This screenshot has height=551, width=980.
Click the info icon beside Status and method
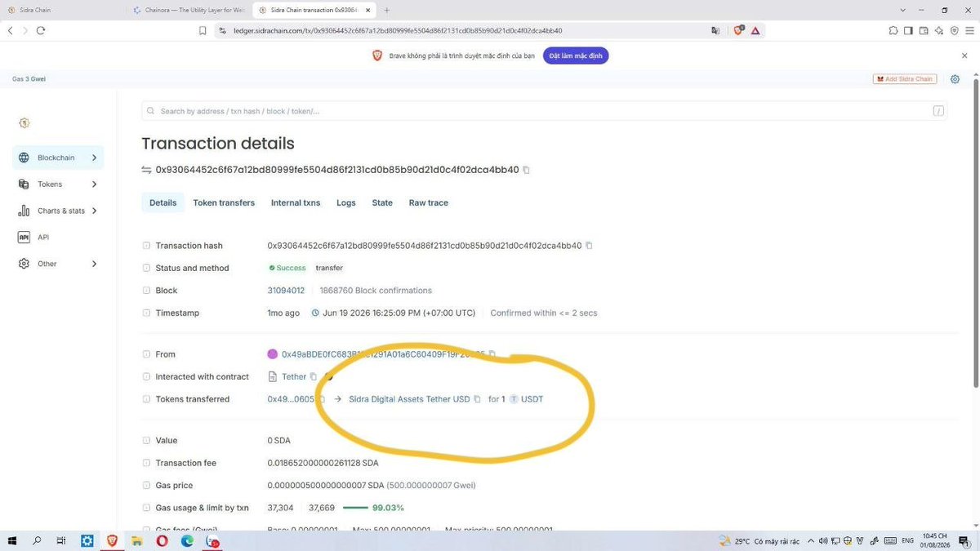coord(147,268)
